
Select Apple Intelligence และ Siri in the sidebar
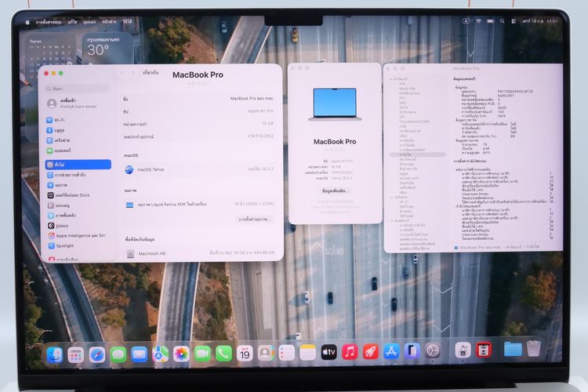pyautogui.click(x=78, y=235)
